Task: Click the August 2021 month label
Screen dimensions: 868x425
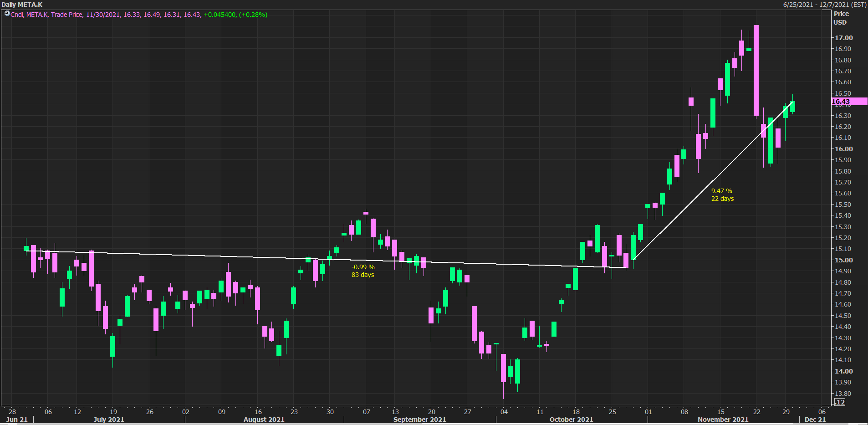Action: [264, 420]
